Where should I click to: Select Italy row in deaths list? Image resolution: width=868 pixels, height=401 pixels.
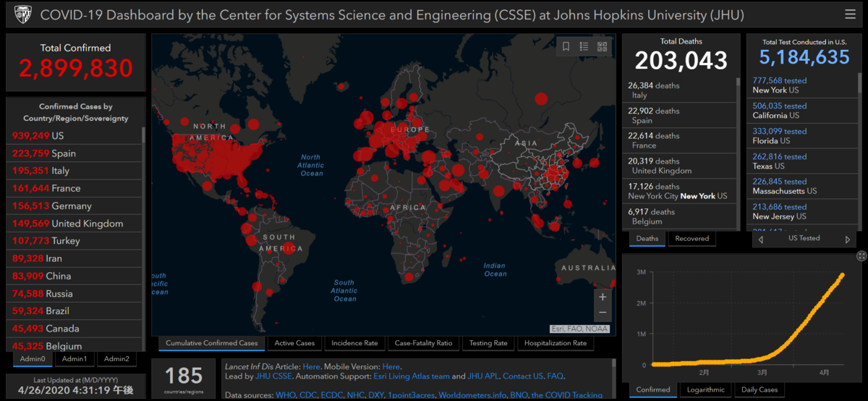pos(678,90)
